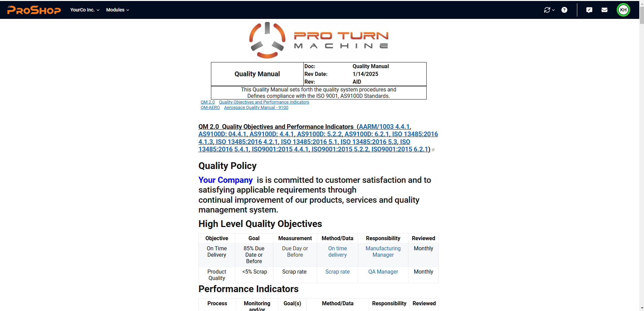Open the QM 2.0 link
The height and width of the screenshot is (311, 644).
click(208, 102)
